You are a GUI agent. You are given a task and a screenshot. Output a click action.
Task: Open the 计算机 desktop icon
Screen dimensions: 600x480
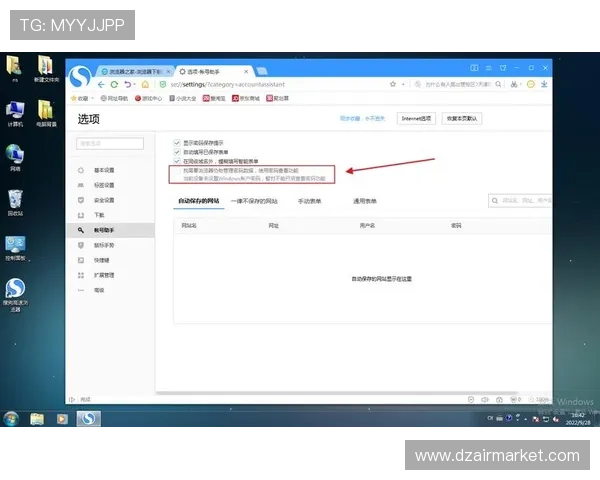pyautogui.click(x=15, y=114)
